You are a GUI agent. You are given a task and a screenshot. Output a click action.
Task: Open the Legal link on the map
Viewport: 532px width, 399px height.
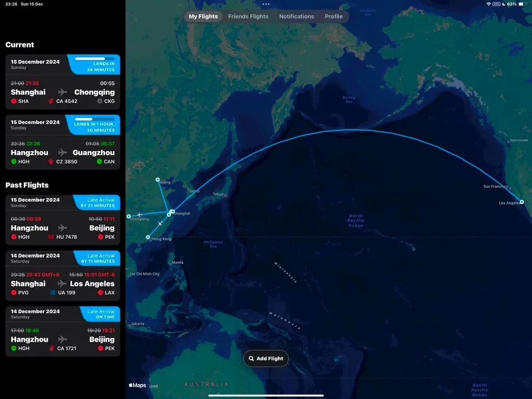153,386
